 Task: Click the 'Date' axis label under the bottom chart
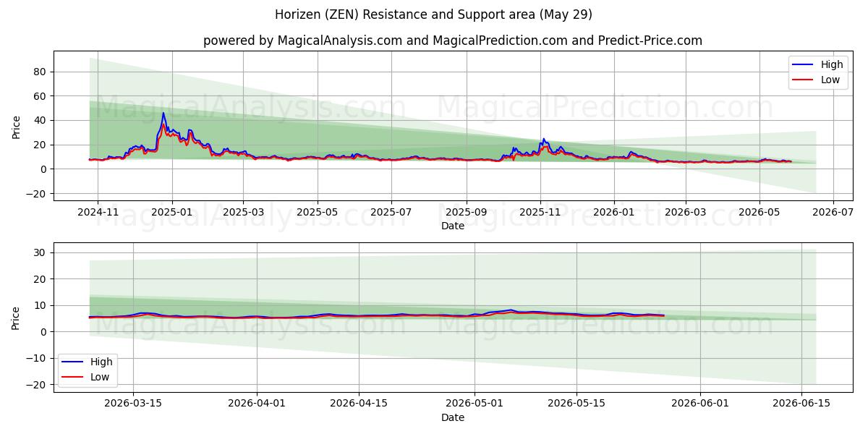[x=453, y=417]
